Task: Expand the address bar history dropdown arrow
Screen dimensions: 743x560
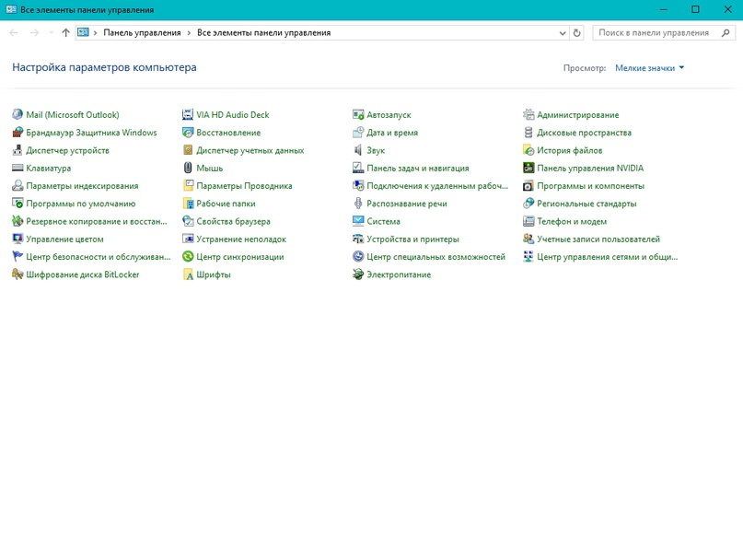Action: pos(563,33)
